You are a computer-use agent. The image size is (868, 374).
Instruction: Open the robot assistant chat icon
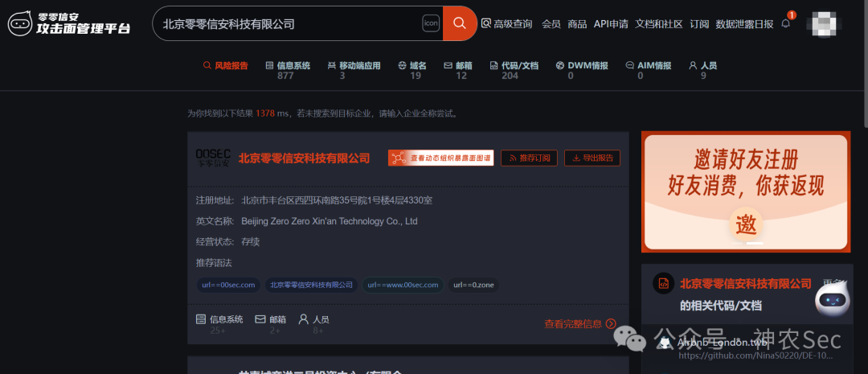click(833, 298)
